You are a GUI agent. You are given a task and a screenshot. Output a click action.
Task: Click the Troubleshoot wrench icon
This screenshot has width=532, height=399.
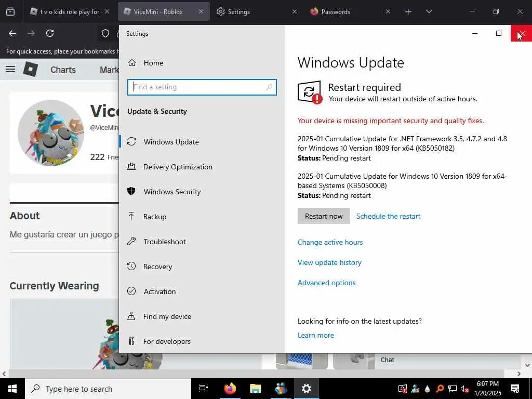point(131,241)
